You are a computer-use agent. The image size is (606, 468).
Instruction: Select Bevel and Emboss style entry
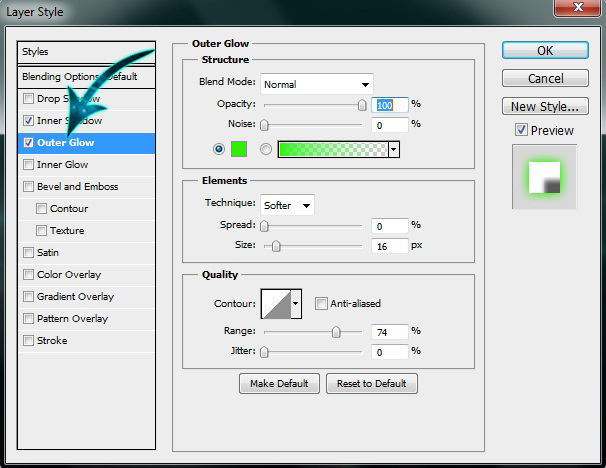click(x=77, y=187)
